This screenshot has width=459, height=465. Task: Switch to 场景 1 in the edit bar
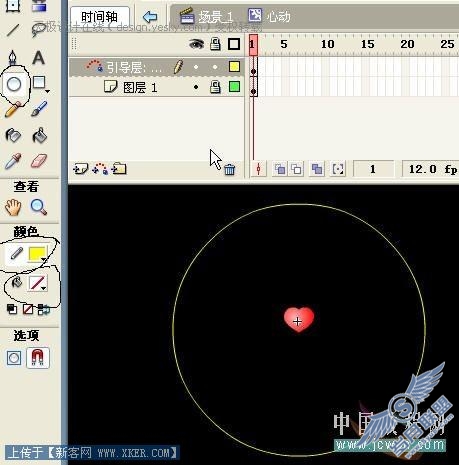tap(207, 16)
